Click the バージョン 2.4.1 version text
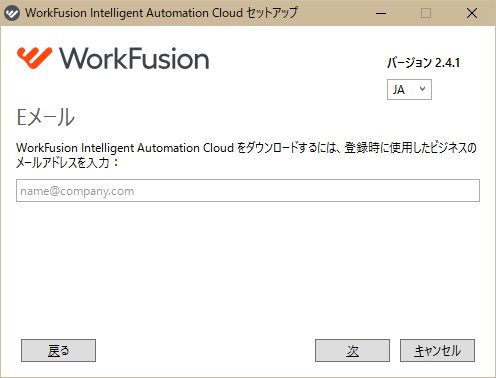Screen dimensions: 496x378 (x=423, y=63)
